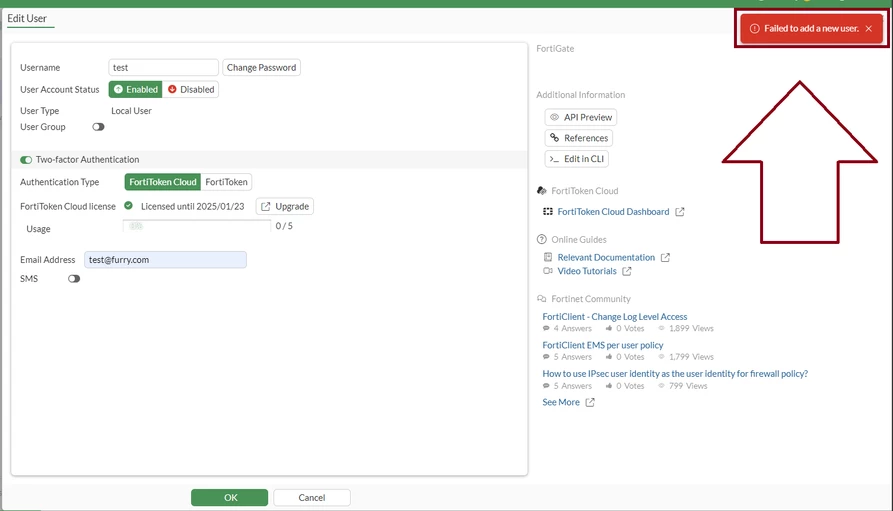Image resolution: width=893 pixels, height=511 pixels.
Task: Click the FortiToken Cloud usage progress bar
Action: [197, 226]
